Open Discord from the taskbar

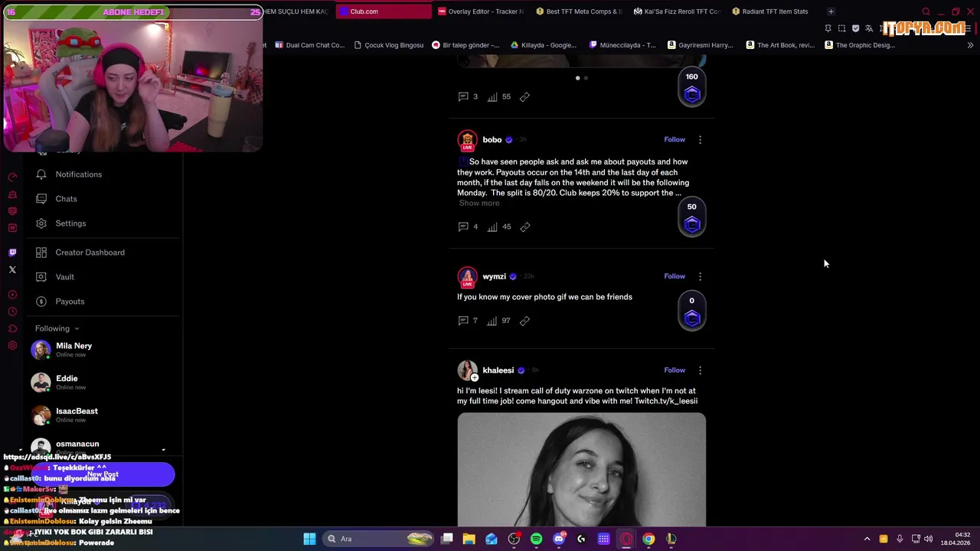tap(559, 539)
